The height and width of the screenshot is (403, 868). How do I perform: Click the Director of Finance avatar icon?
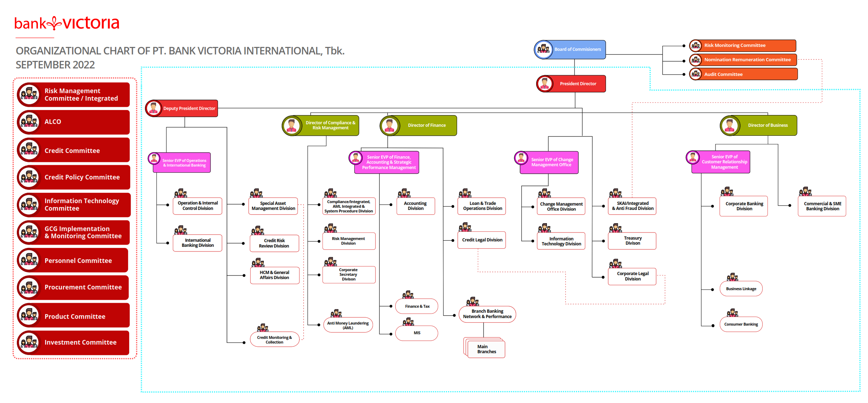click(389, 125)
